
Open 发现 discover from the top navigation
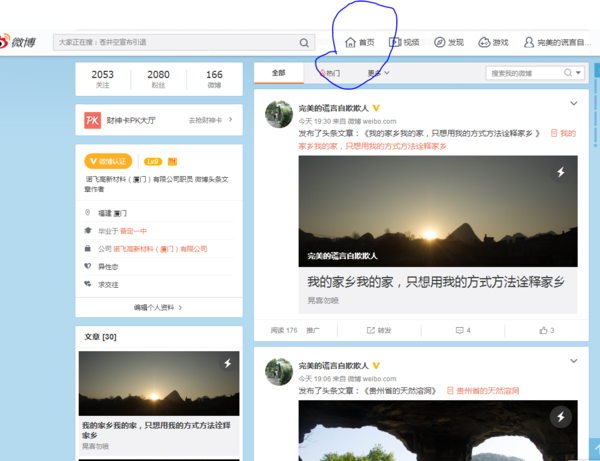(448, 43)
